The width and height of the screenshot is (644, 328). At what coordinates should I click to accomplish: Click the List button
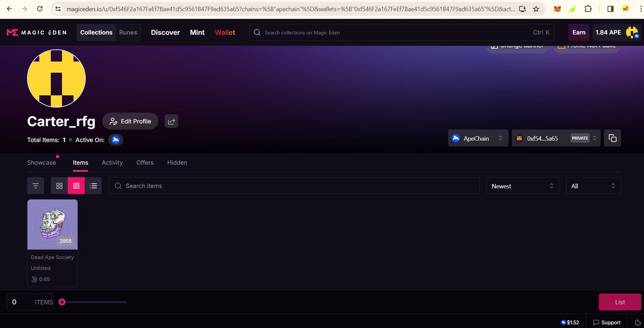[x=620, y=302]
